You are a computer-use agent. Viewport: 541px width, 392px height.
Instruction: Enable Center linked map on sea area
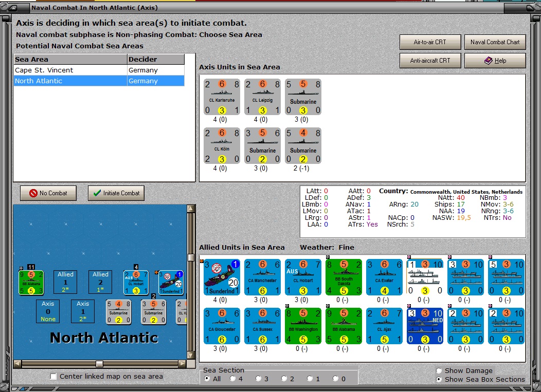click(x=53, y=377)
